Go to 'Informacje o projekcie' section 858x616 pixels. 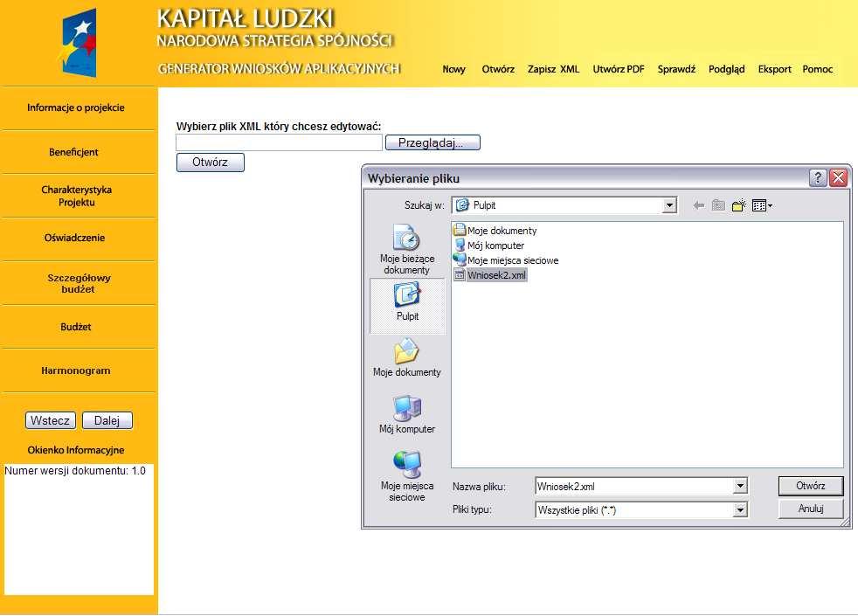pyautogui.click(x=76, y=107)
